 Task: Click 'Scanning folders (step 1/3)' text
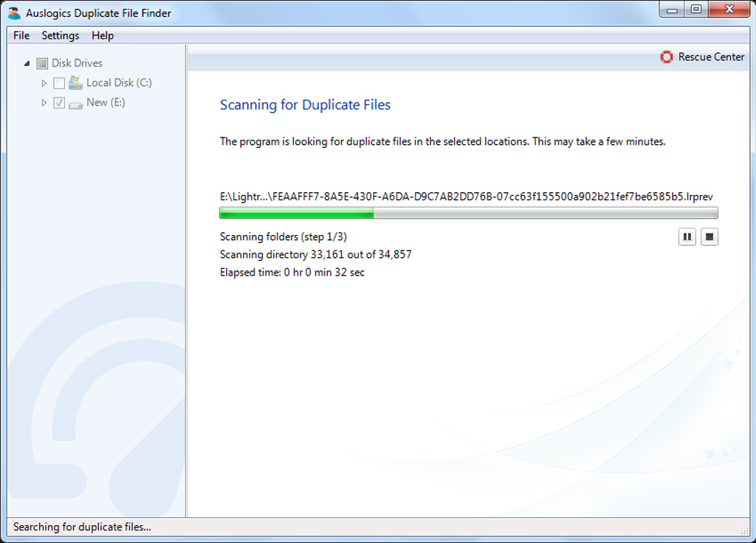click(x=283, y=237)
